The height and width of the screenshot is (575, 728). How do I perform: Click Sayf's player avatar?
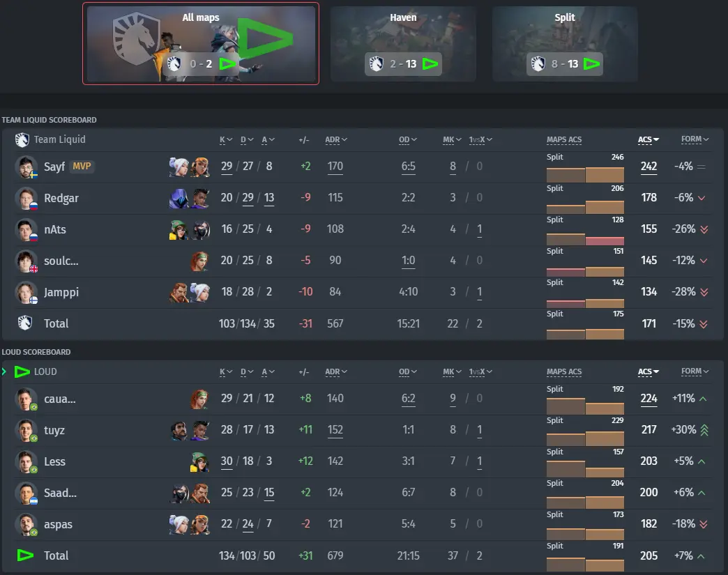coord(26,167)
